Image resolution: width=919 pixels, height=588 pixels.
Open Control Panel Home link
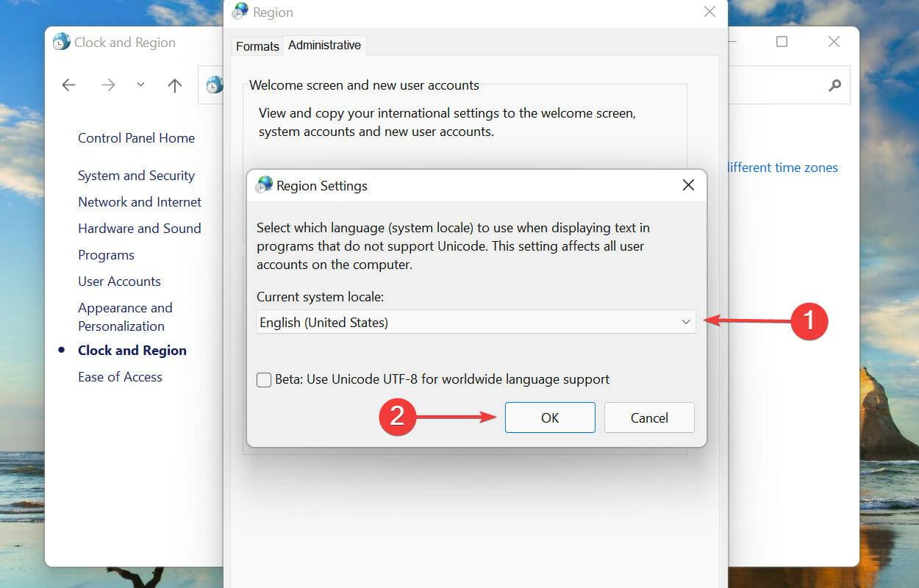pyautogui.click(x=136, y=138)
